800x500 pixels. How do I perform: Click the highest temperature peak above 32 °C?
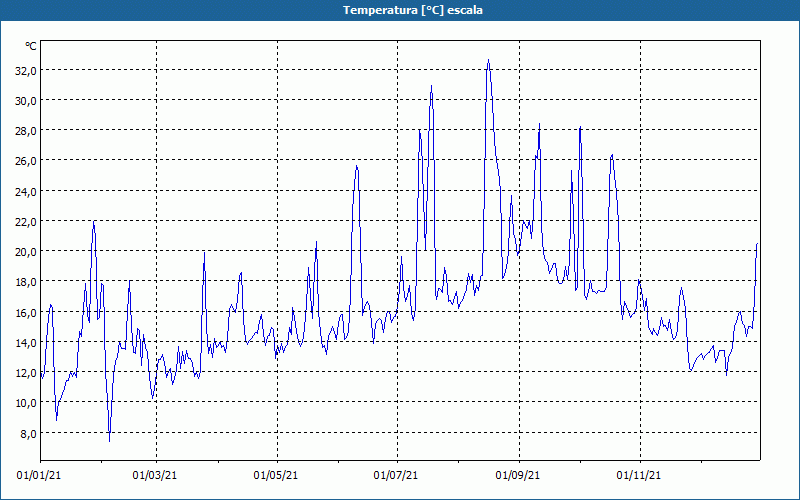pyautogui.click(x=488, y=60)
